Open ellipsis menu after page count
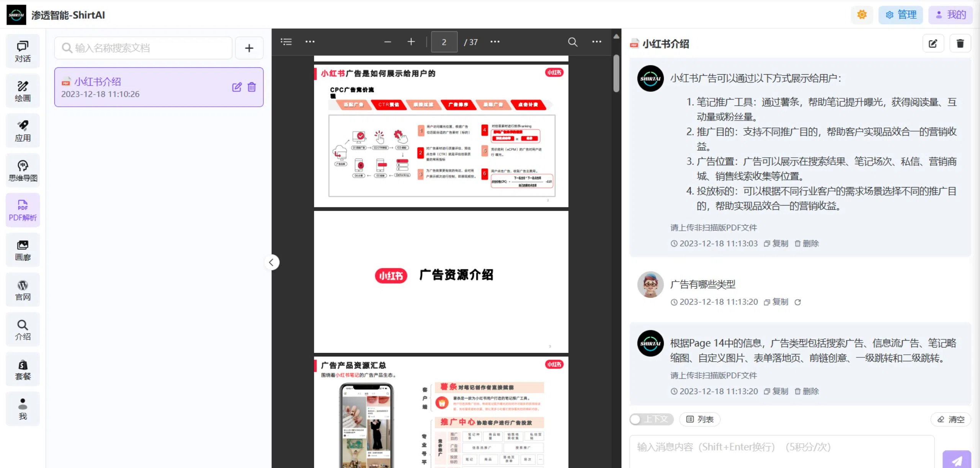The height and width of the screenshot is (468, 980). point(495,42)
